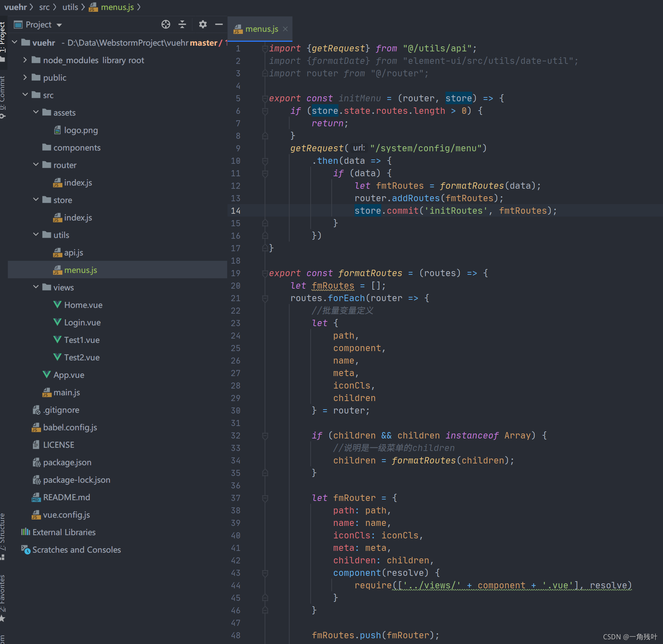Open the Commit tool window tab
Screen dimensions: 663x644
(3, 96)
